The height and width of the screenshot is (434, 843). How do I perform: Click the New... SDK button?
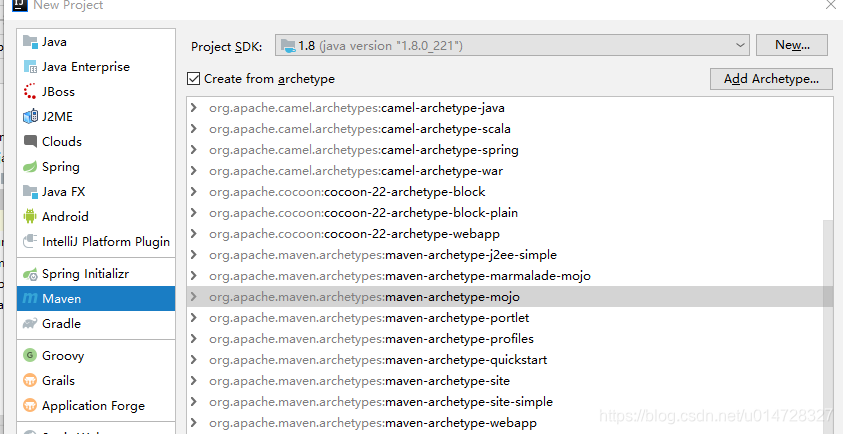click(x=792, y=46)
